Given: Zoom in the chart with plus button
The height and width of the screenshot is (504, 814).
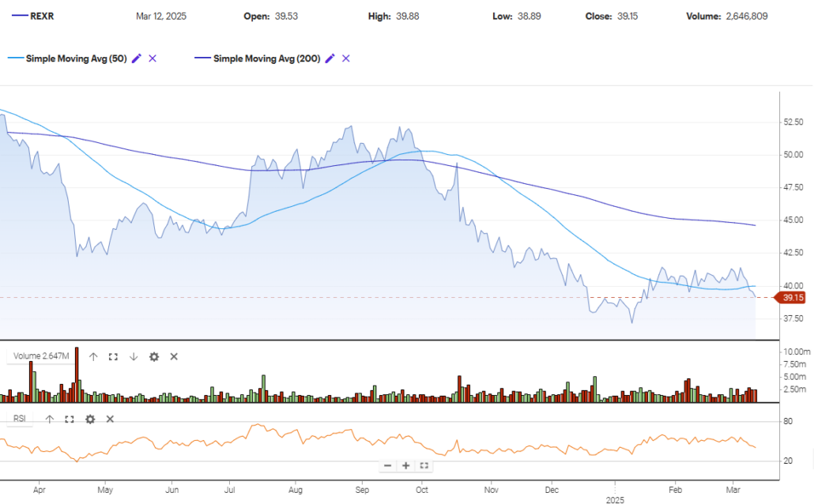Looking at the screenshot, I should coord(406,465).
